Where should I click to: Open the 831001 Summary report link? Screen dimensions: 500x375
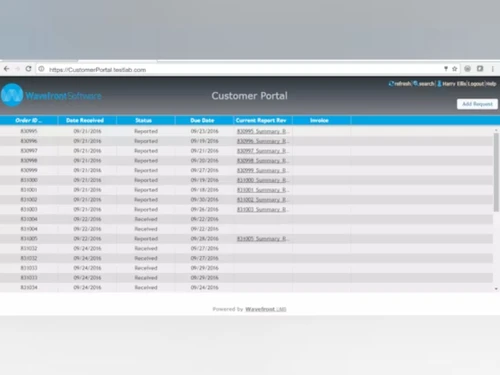pyautogui.click(x=263, y=190)
